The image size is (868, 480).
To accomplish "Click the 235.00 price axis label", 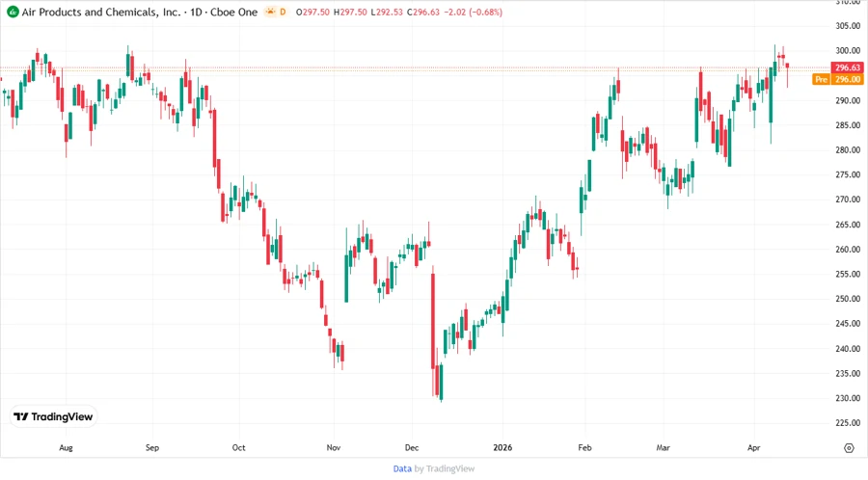I will (848, 373).
